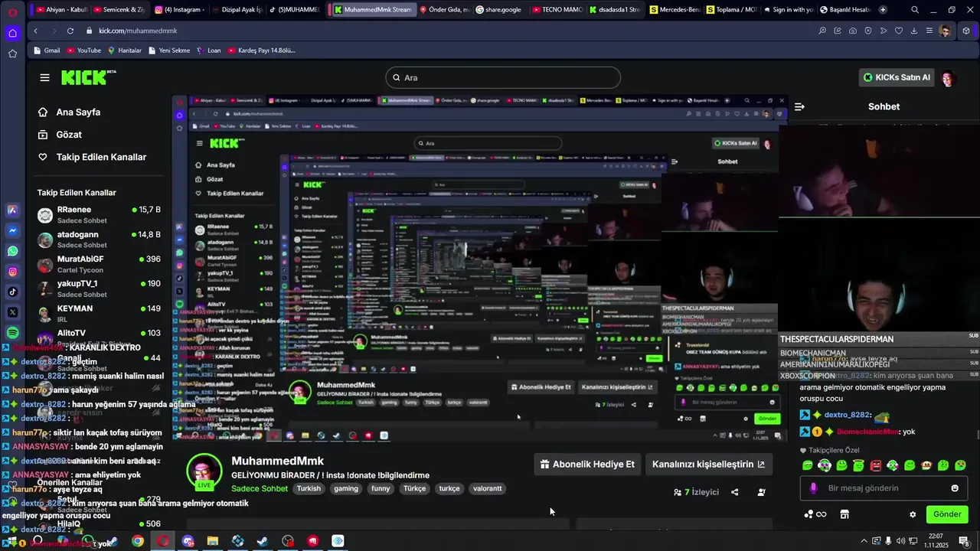Open the emoji picker in chat input
This screenshot has height=551, width=980.
(955, 488)
